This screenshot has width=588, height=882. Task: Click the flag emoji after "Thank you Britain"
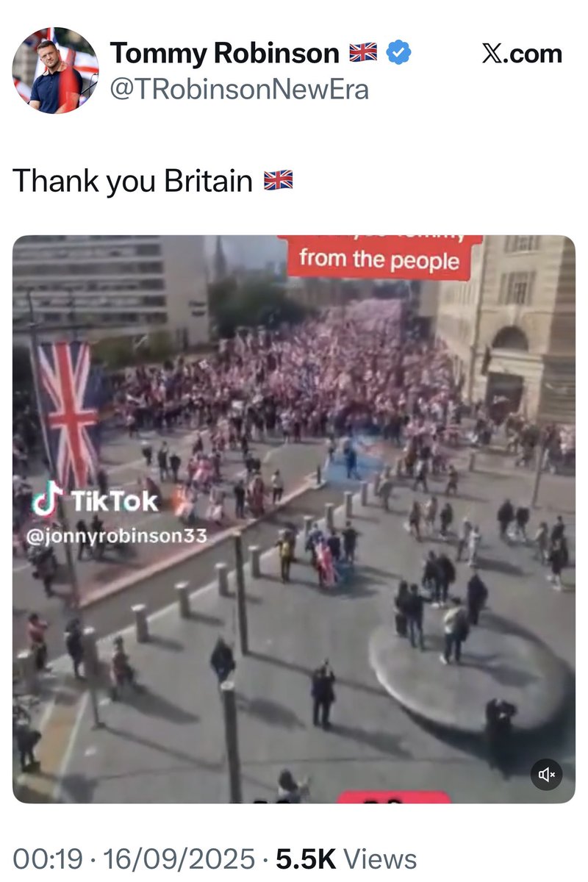tap(278, 180)
